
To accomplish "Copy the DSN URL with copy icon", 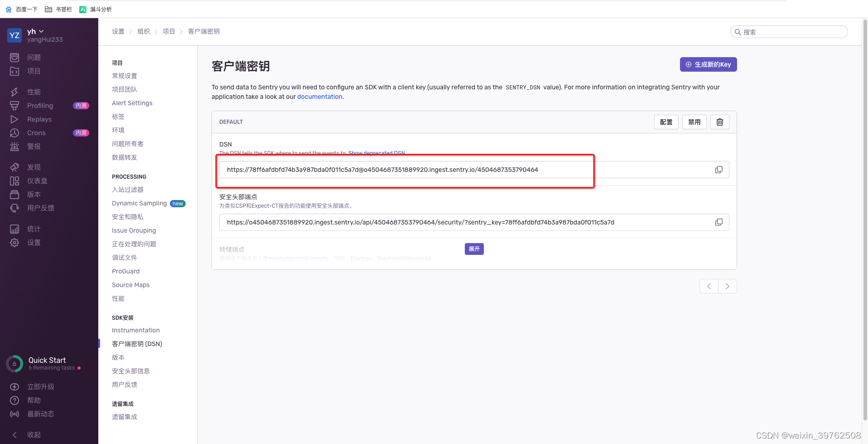I will point(719,170).
